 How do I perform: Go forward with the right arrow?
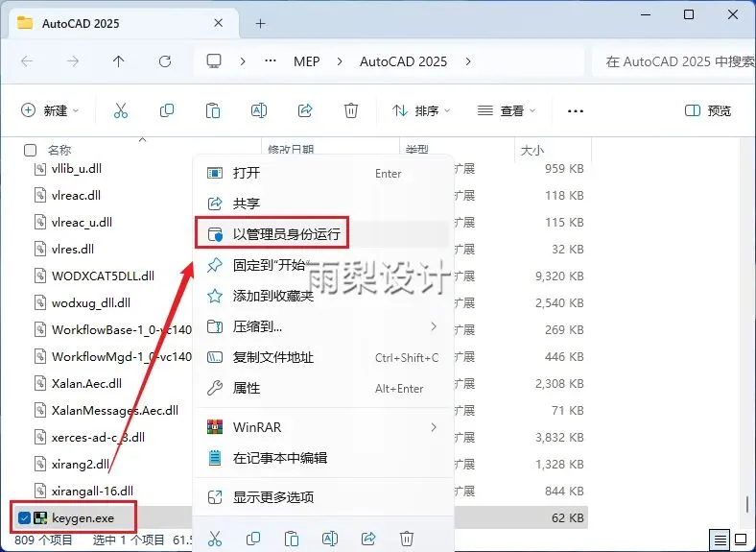(x=73, y=61)
